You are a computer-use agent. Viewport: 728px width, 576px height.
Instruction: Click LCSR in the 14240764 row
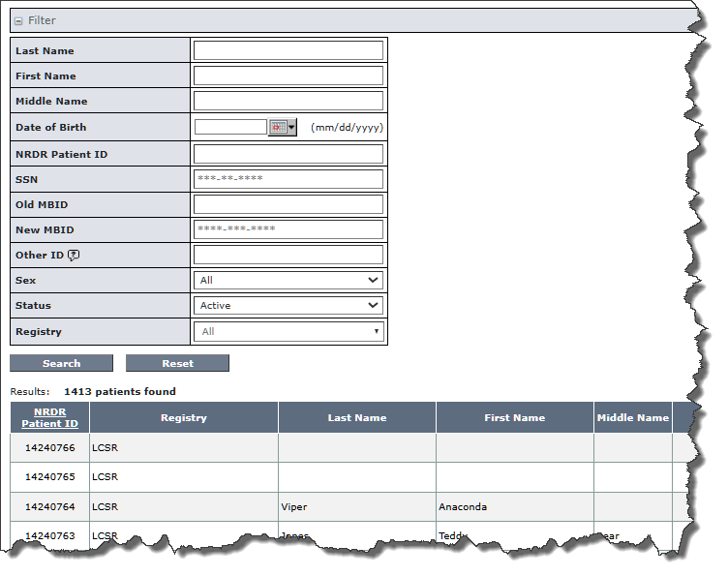pos(105,507)
